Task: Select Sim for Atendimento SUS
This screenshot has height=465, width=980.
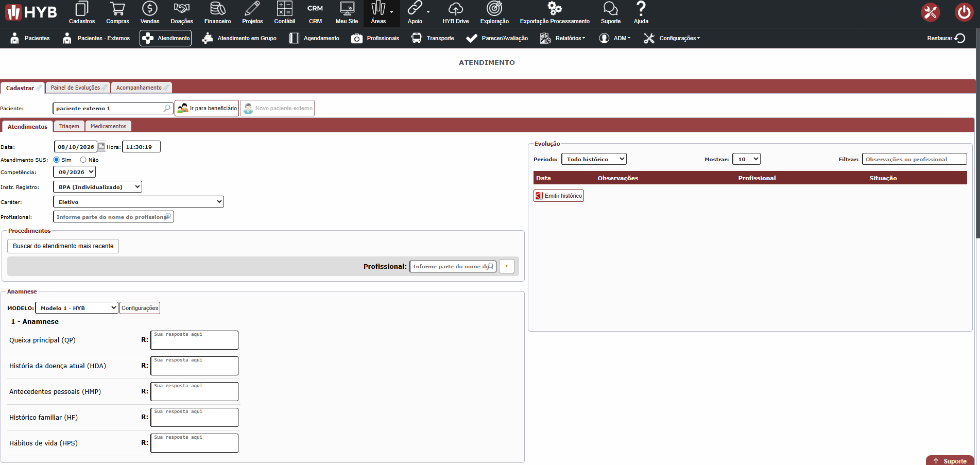Action: [x=57, y=160]
